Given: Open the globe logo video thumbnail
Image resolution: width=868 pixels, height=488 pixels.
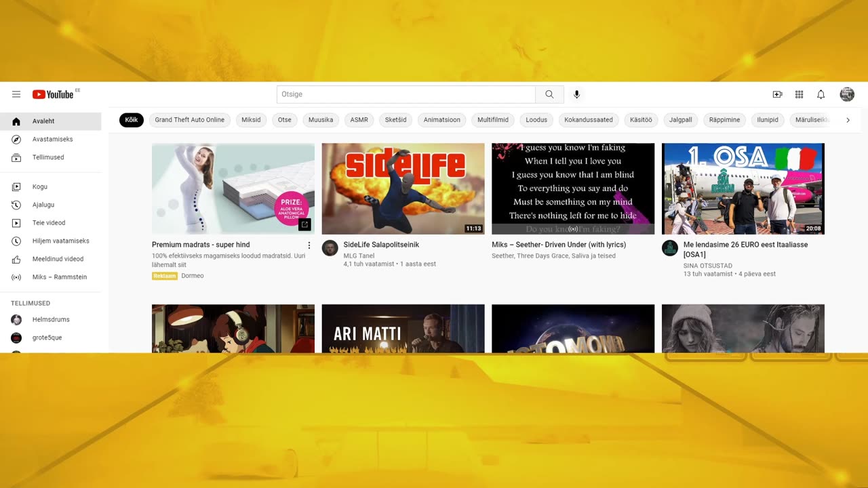Looking at the screenshot, I should pyautogui.click(x=573, y=329).
